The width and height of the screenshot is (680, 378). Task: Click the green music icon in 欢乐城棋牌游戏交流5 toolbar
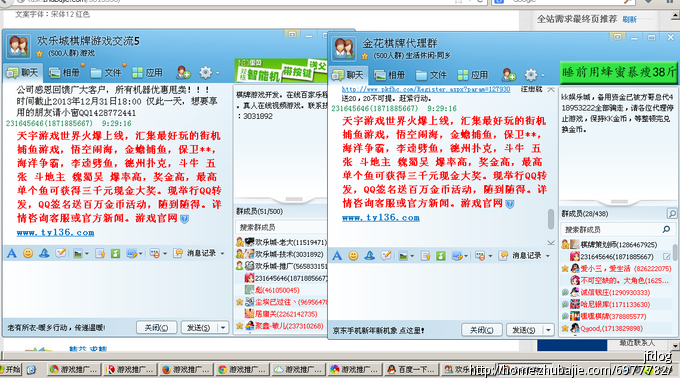(x=115, y=254)
